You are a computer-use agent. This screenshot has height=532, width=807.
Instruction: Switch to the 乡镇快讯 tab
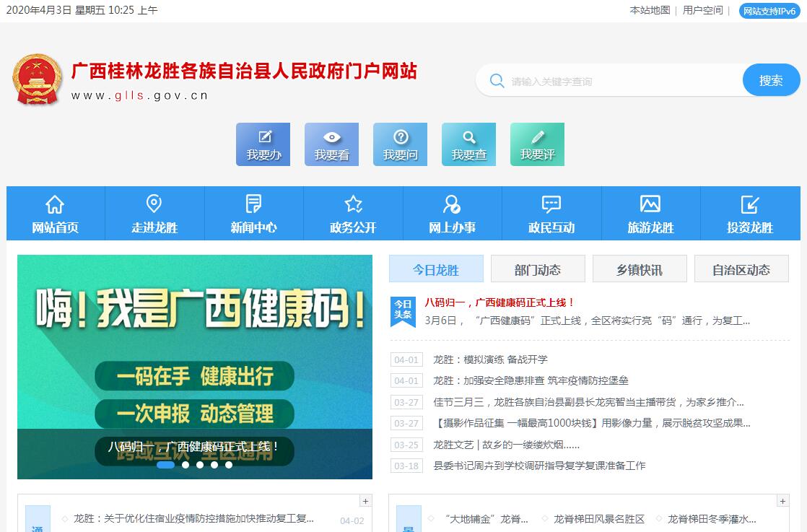pos(640,270)
